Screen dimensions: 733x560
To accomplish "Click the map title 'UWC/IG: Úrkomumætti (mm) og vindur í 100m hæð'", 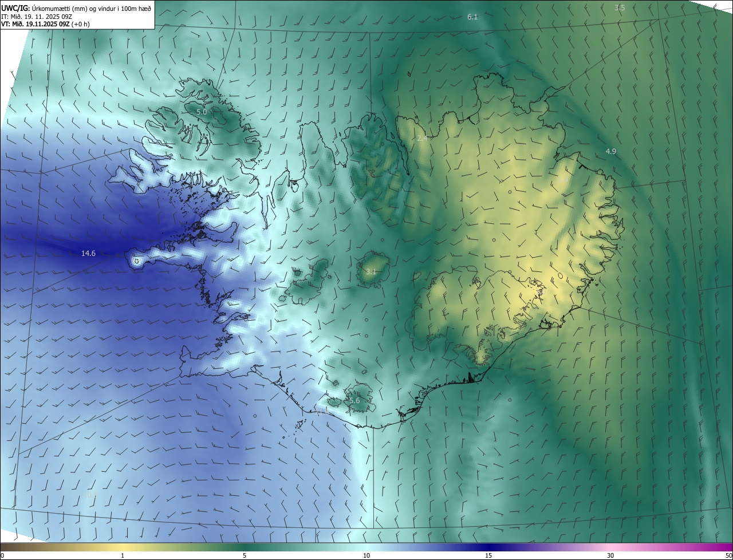I will (76, 7).
